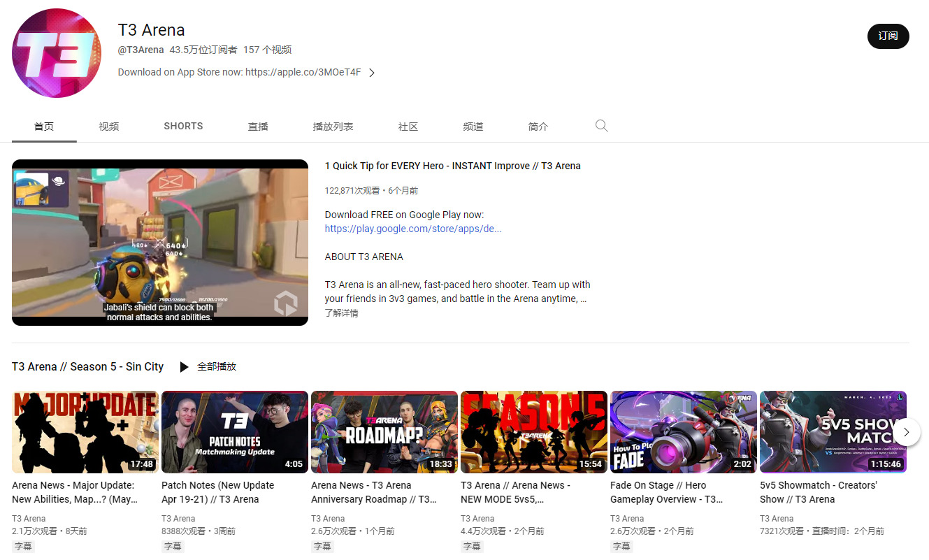Image resolution: width=929 pixels, height=560 pixels.
Task: Open the 简介 tab
Action: (x=538, y=127)
